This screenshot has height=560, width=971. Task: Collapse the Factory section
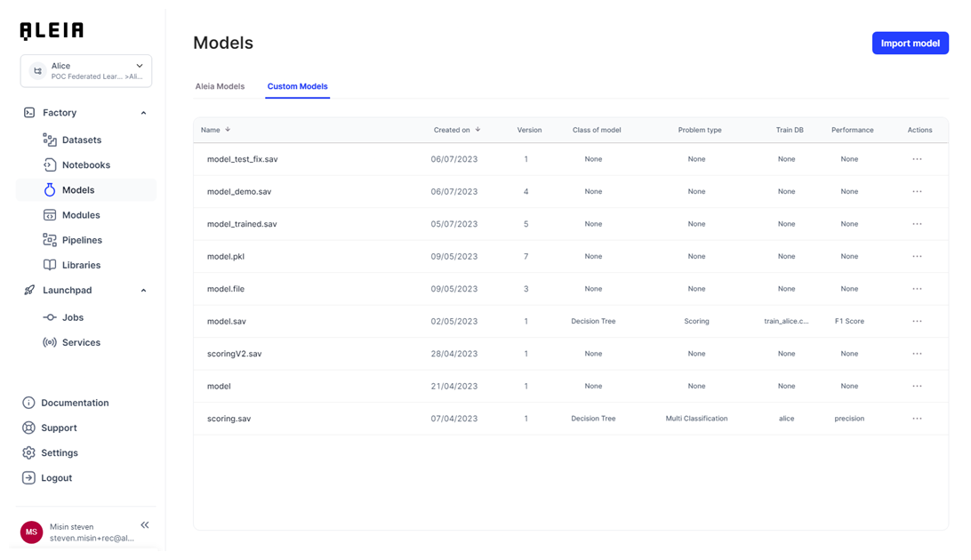(x=143, y=113)
